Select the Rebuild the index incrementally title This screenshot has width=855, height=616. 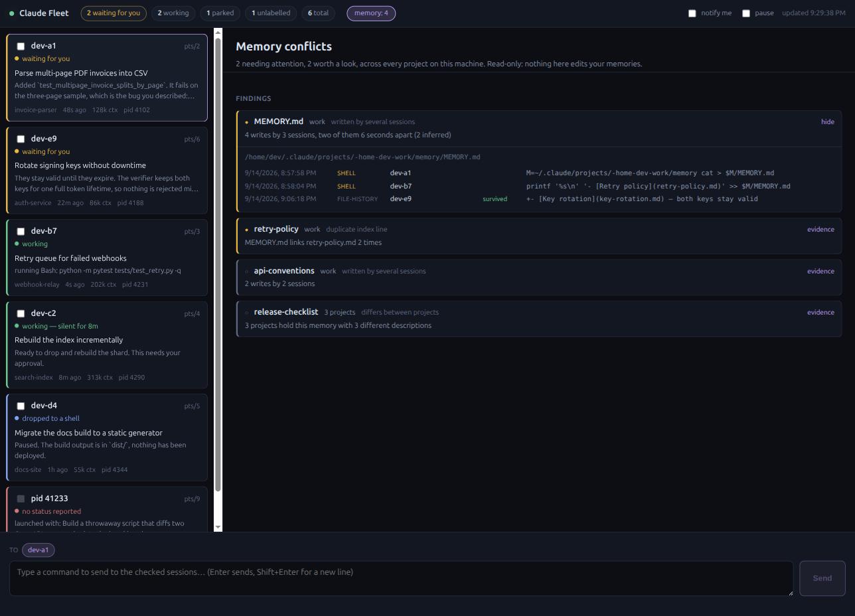pyautogui.click(x=68, y=340)
